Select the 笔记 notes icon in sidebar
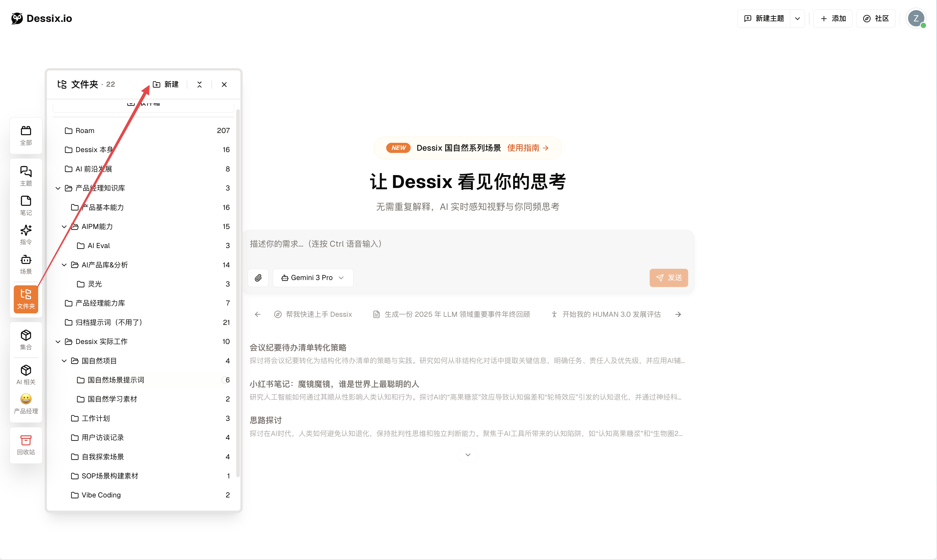 [26, 205]
